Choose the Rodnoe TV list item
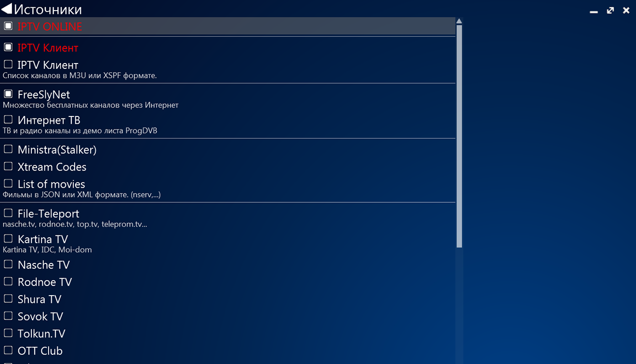 [45, 282]
